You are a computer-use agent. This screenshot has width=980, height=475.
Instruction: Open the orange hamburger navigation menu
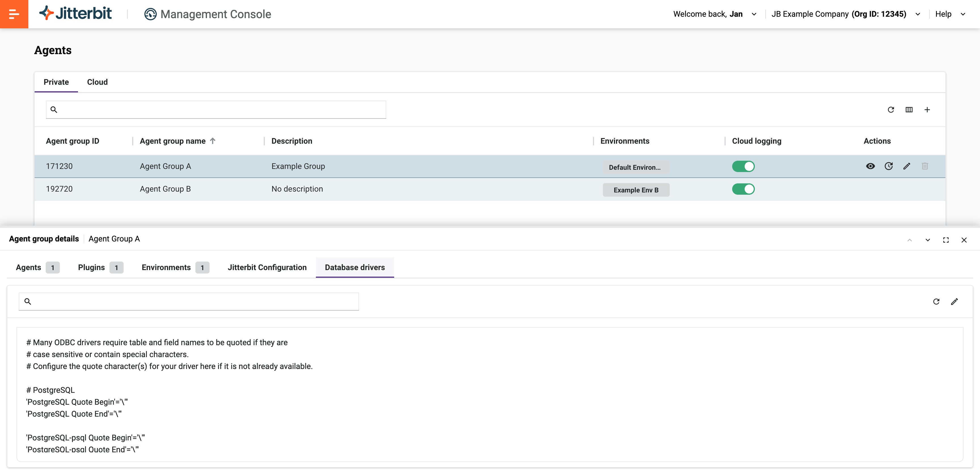pos(14,14)
